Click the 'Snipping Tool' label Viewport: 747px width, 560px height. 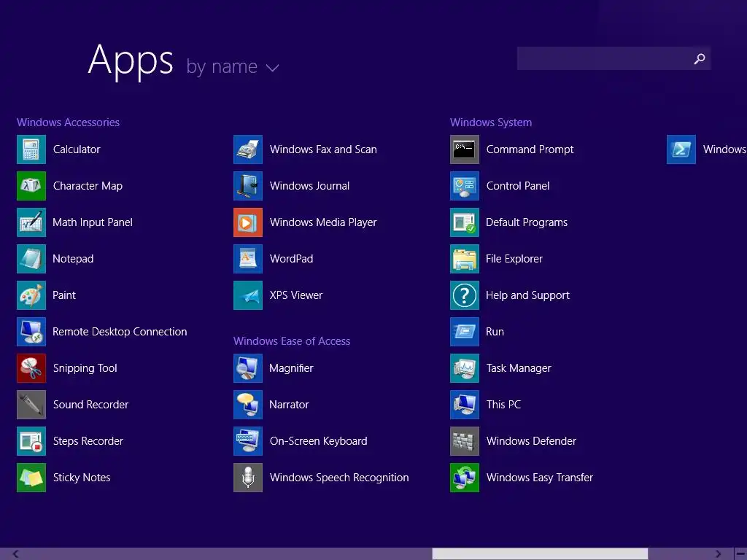tap(85, 368)
